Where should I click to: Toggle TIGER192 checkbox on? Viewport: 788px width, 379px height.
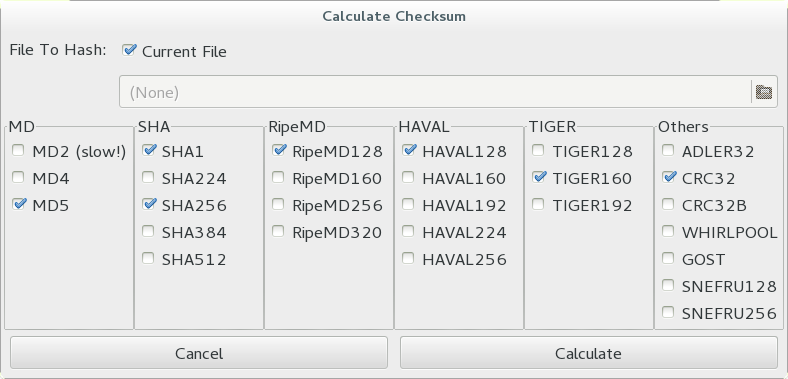coord(538,204)
